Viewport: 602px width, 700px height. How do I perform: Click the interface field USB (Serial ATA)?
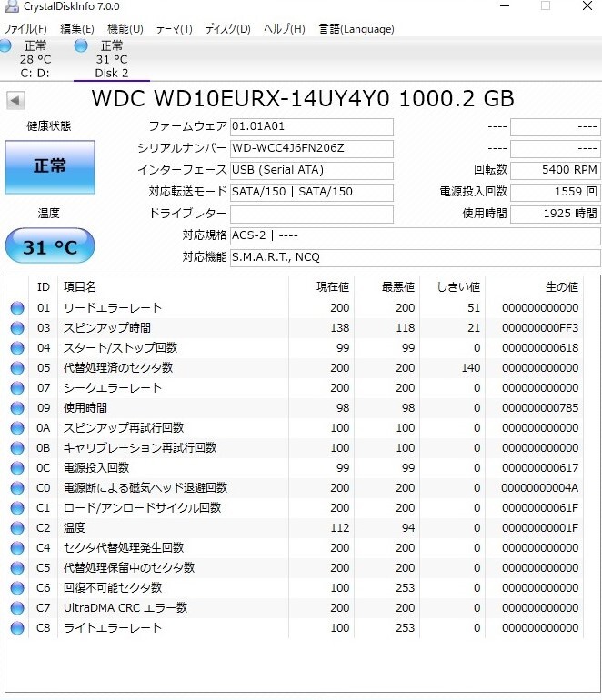pyautogui.click(x=312, y=171)
